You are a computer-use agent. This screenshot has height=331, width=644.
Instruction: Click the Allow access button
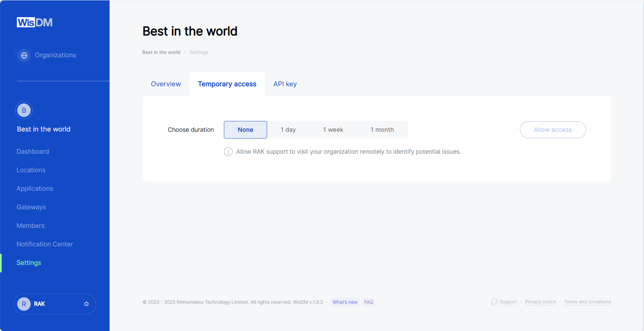pos(553,130)
